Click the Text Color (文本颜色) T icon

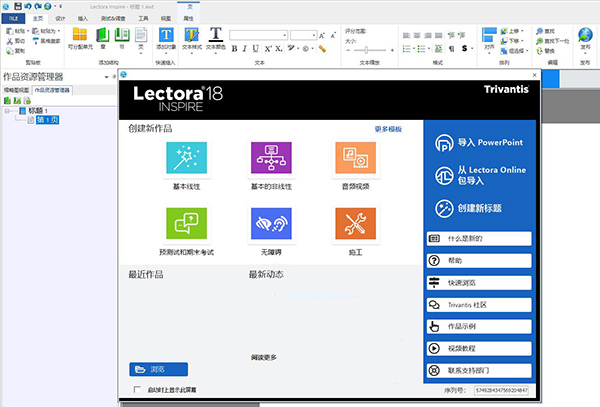216,34
